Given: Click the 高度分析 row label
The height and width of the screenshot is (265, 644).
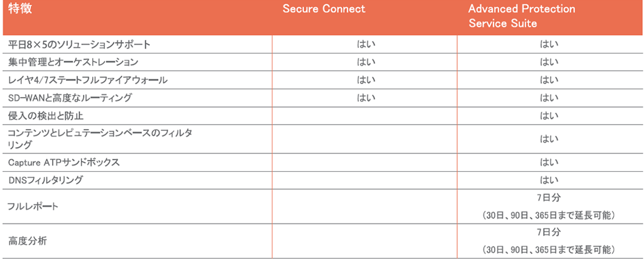Looking at the screenshot, I should click(x=27, y=241).
